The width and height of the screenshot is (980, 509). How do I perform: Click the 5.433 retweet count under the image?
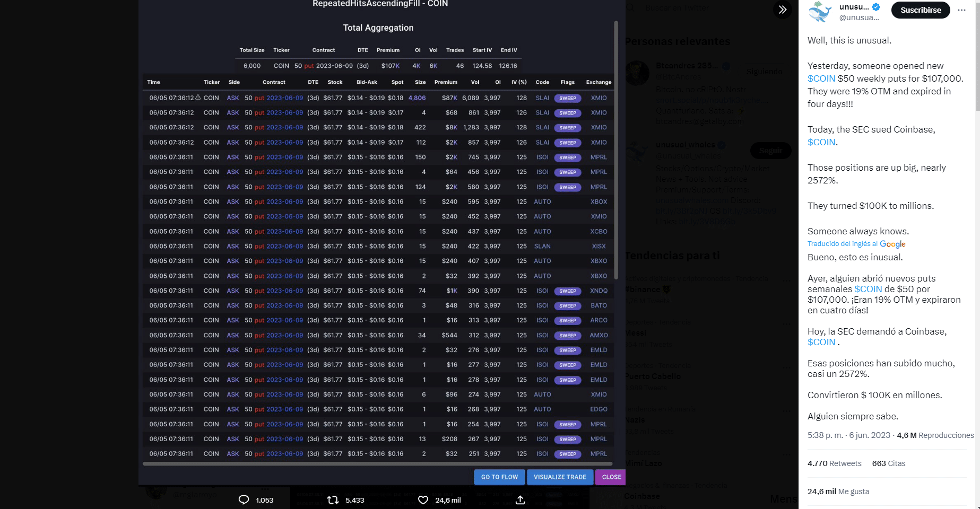pos(354,500)
